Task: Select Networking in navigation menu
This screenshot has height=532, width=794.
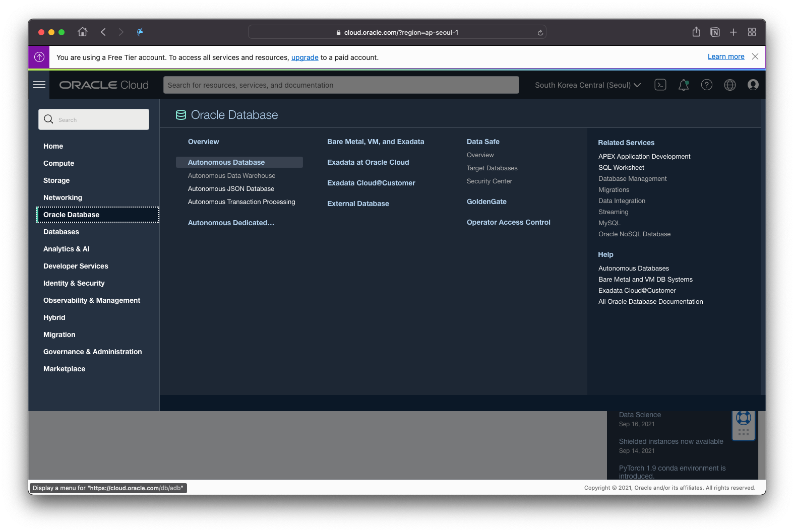Action: coord(63,197)
